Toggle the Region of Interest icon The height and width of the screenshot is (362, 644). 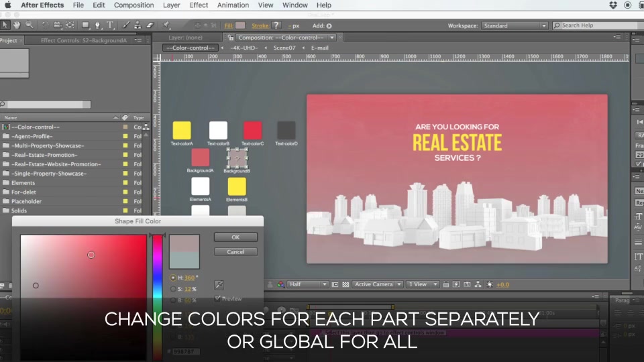(335, 284)
